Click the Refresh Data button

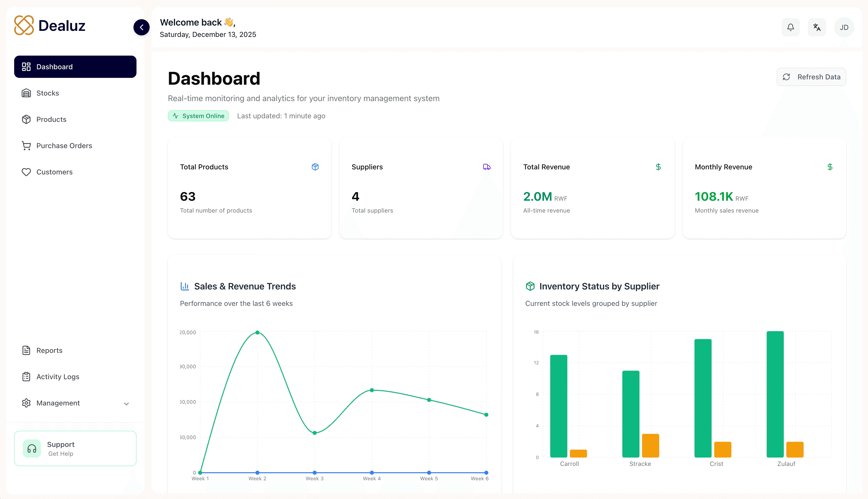[811, 77]
